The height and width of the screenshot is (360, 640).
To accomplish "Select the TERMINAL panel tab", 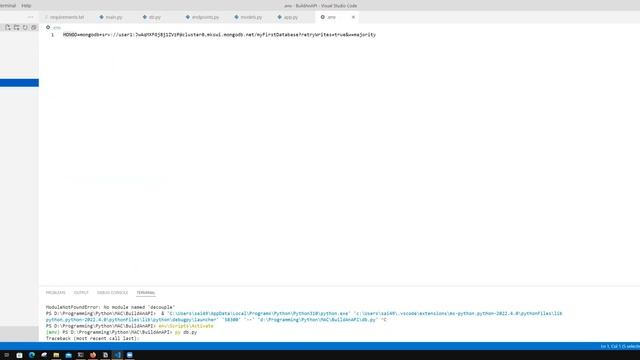I will pos(146,293).
